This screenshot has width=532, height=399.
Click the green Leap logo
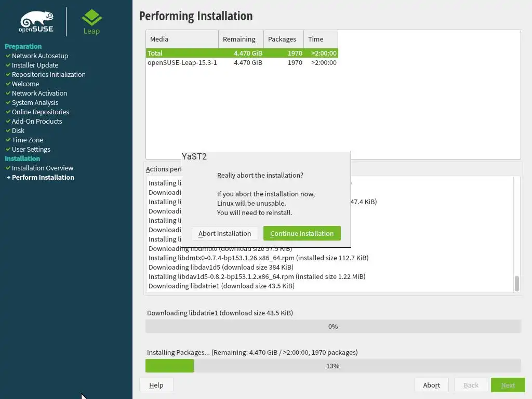pos(91,22)
